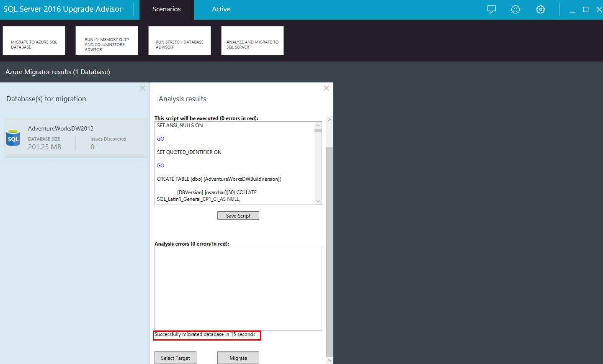
Task: Click the SQL Server 2016 Upgrade Advisor title
Action: coord(63,9)
